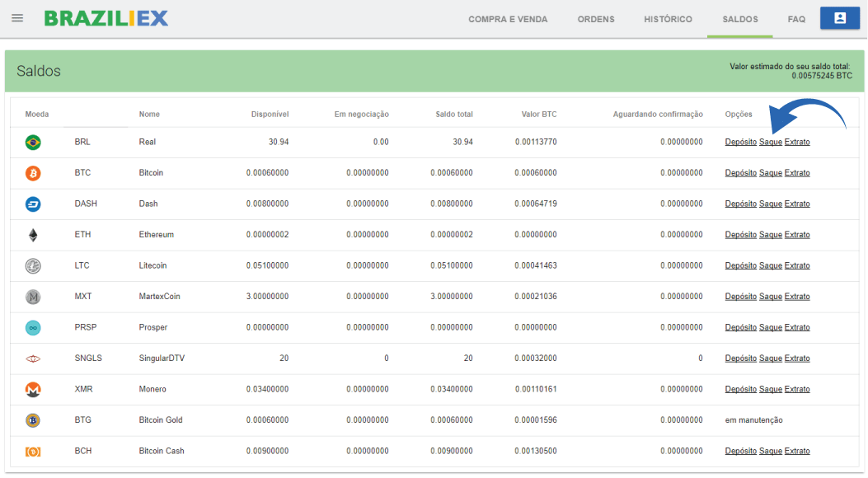Open the hamburger navigation menu

(x=17, y=18)
